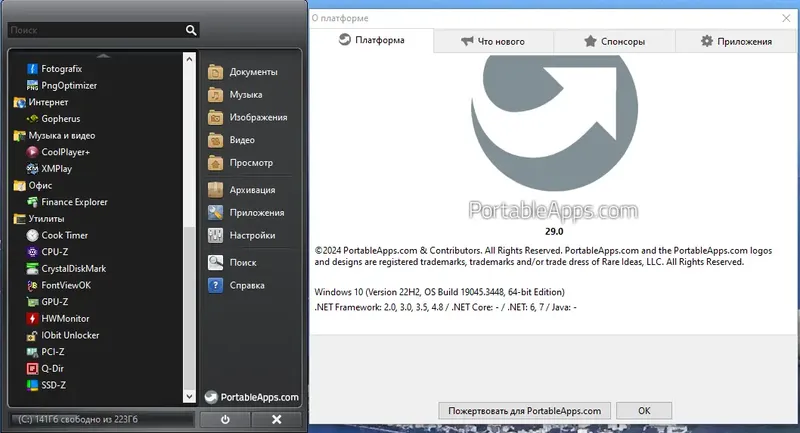The width and height of the screenshot is (800, 433).
Task: Open Видео folder icon
Action: [215, 140]
